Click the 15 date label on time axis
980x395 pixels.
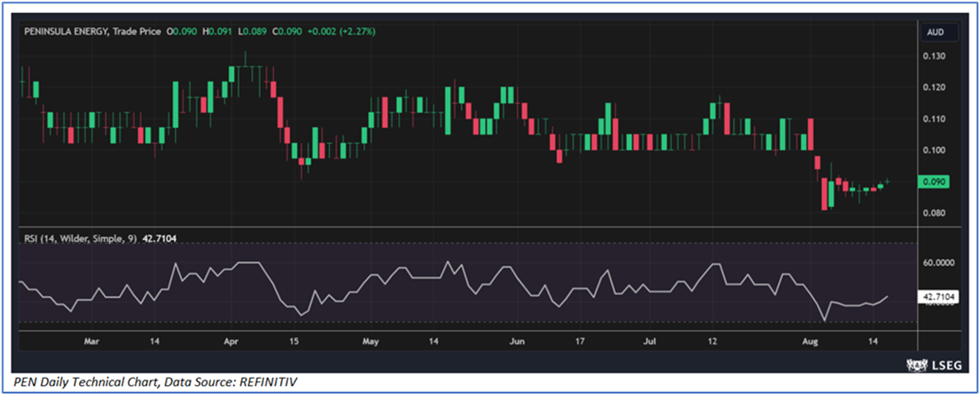click(x=294, y=342)
